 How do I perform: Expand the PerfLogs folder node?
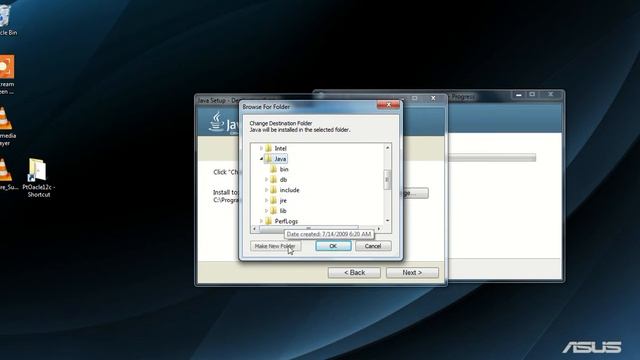pos(261,221)
